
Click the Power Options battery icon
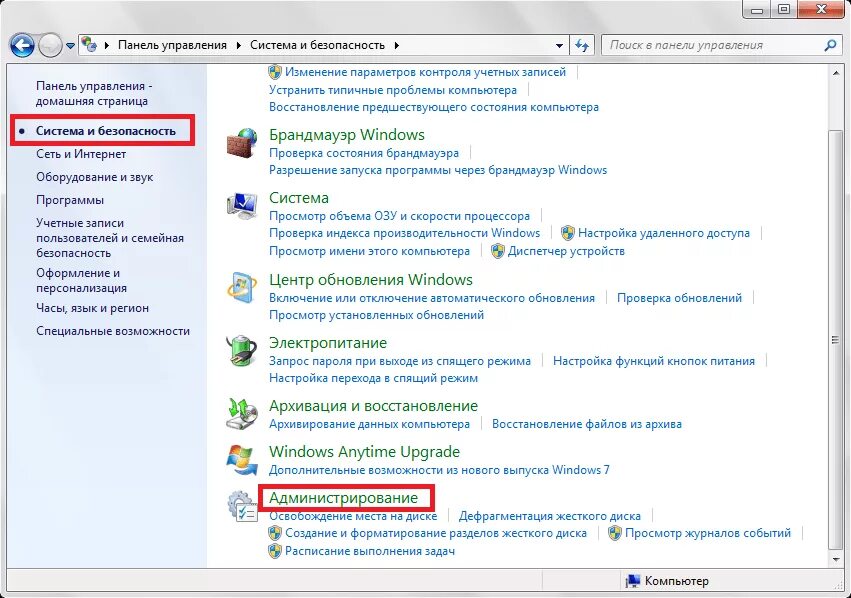click(x=242, y=351)
